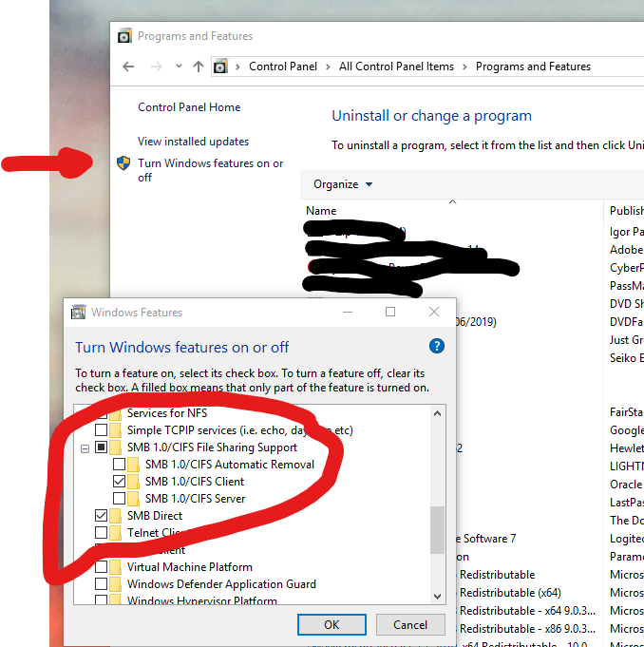The width and height of the screenshot is (644, 647).
Task: Open the recent locations dropdown chevron
Action: (179, 66)
